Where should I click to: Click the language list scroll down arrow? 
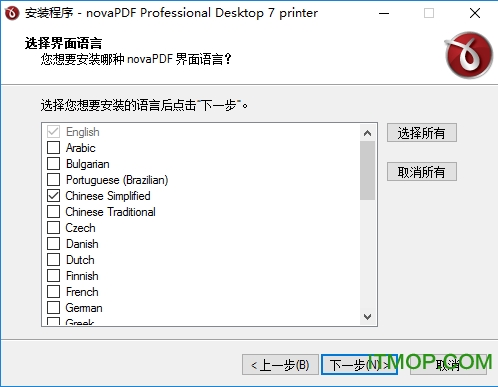367,316
